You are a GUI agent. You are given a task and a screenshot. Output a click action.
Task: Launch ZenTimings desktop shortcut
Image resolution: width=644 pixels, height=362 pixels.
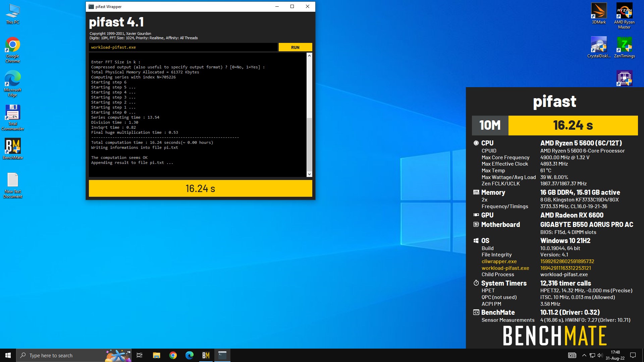[x=624, y=47]
